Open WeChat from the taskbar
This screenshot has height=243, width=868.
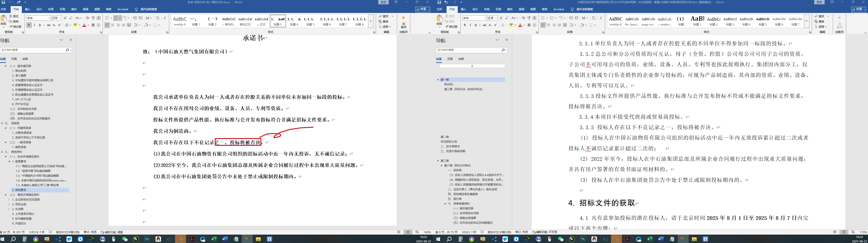pyautogui.click(x=125, y=239)
